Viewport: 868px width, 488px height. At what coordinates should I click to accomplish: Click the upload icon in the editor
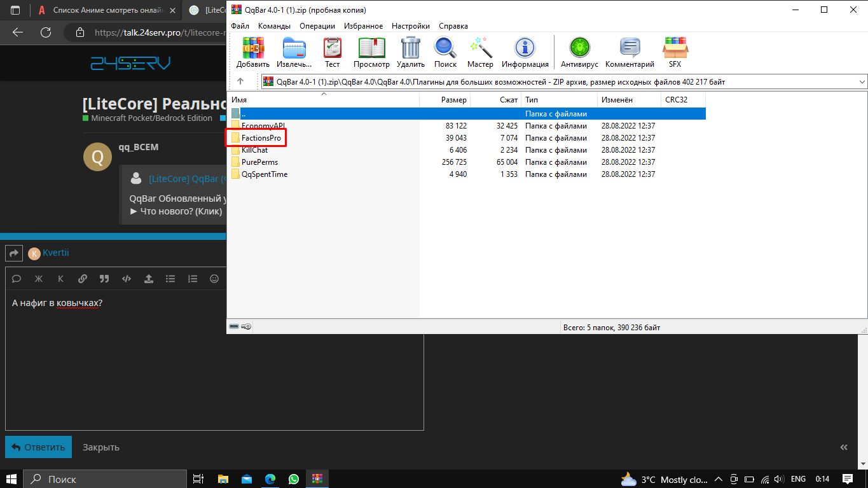click(149, 279)
